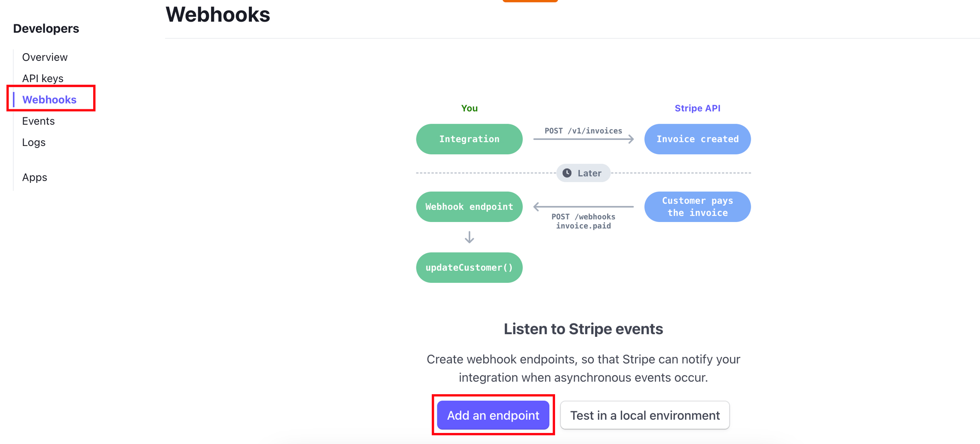This screenshot has height=444, width=980.
Task: Click the clock icon beside Later
Action: click(x=567, y=173)
